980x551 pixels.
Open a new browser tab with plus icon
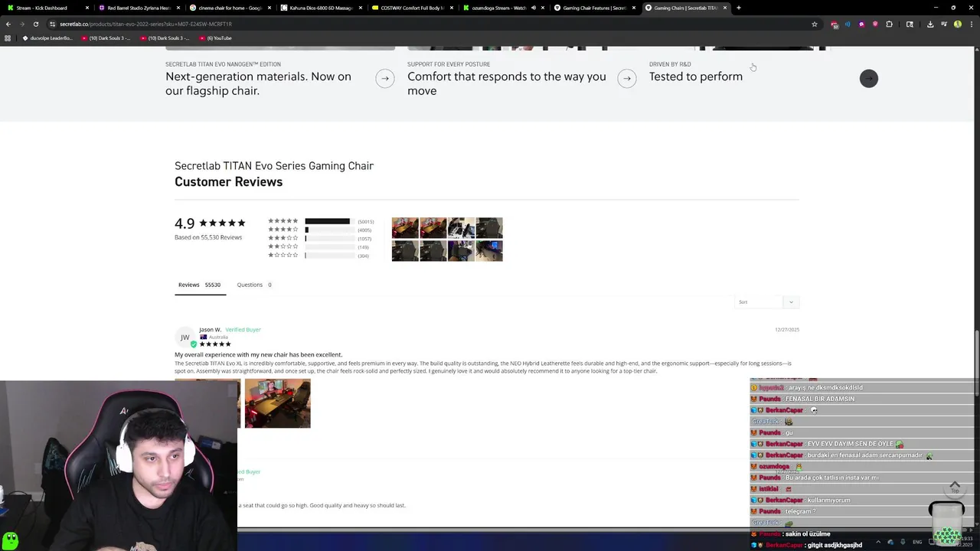tap(738, 8)
